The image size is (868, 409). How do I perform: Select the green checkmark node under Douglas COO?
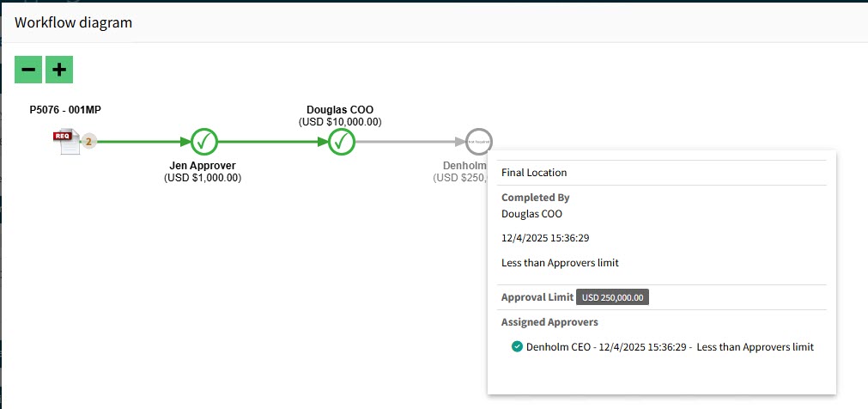coord(342,141)
